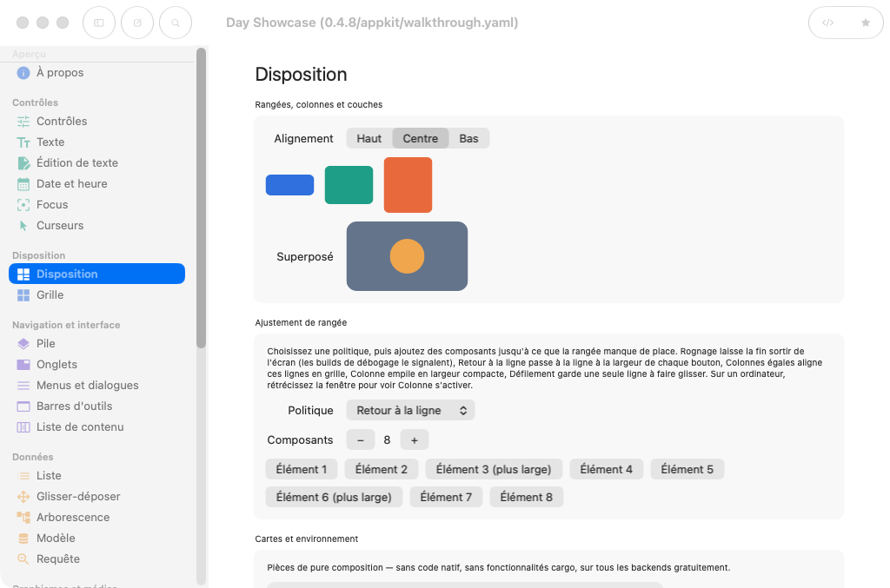The width and height of the screenshot is (890, 588).
Task: Show source with the code brackets icon
Action: click(x=828, y=23)
